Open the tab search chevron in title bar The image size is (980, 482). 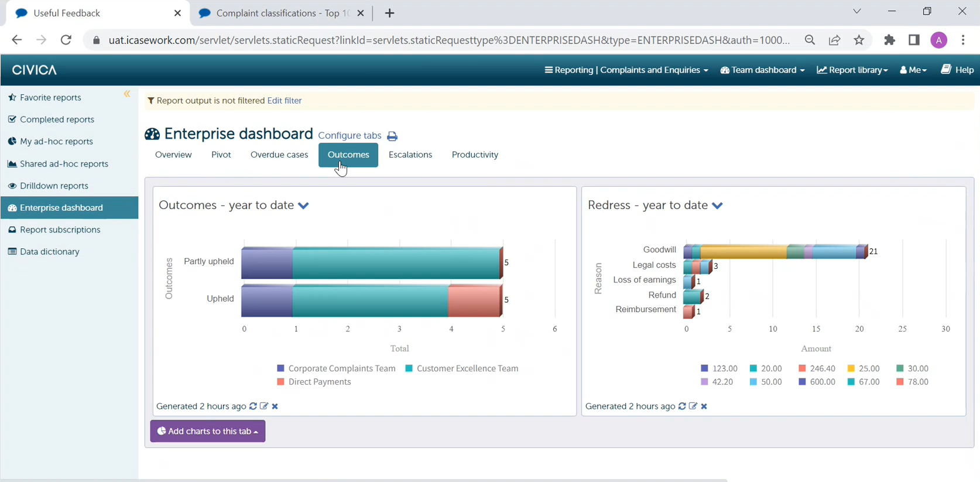[x=856, y=11]
